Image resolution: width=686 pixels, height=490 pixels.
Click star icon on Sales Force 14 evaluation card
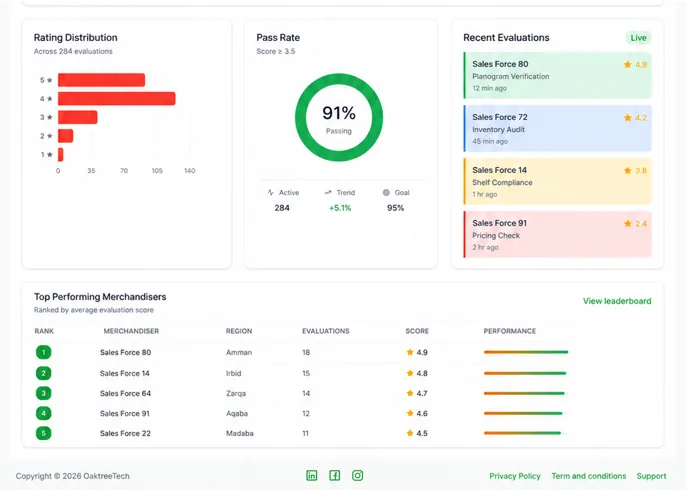pyautogui.click(x=627, y=170)
